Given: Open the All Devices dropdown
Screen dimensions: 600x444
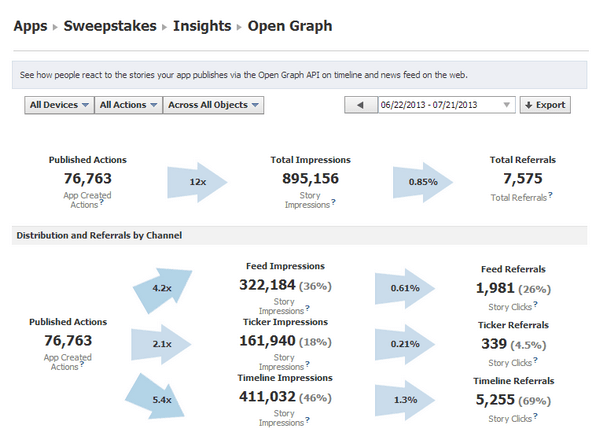Looking at the screenshot, I should point(59,105).
